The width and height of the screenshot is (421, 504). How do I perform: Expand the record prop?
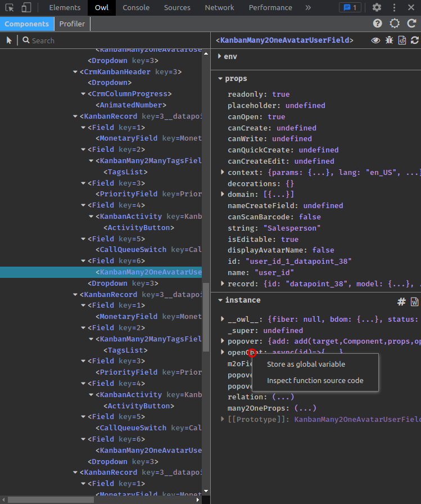coord(222,283)
